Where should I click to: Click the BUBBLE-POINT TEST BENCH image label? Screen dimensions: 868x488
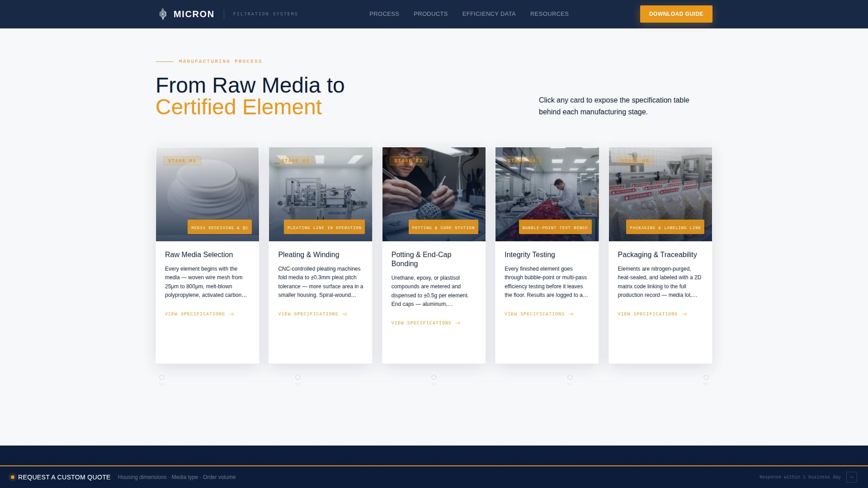tap(555, 227)
